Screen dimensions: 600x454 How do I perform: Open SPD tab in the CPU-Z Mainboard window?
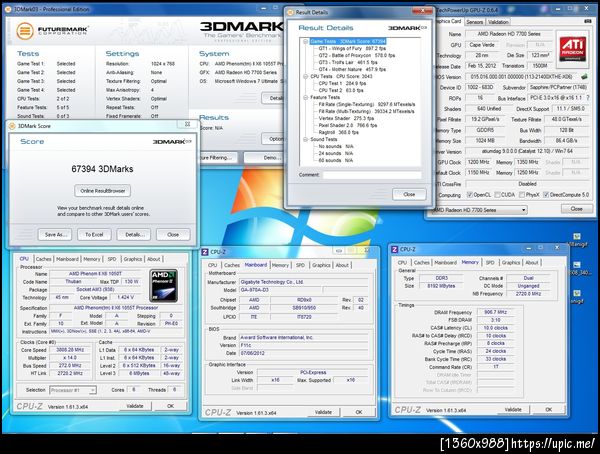coord(300,265)
